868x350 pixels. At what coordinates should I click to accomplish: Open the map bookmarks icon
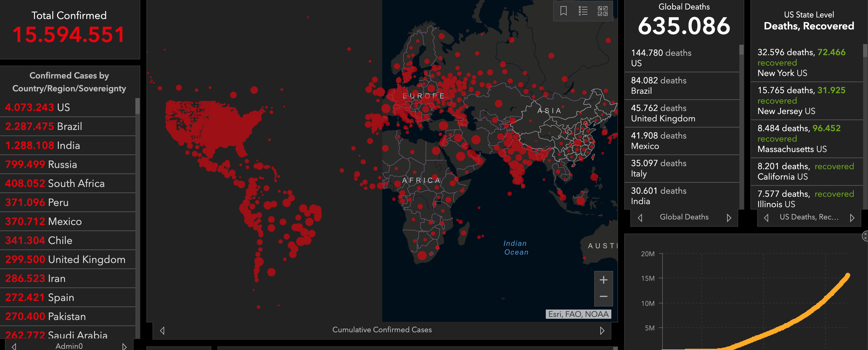563,11
